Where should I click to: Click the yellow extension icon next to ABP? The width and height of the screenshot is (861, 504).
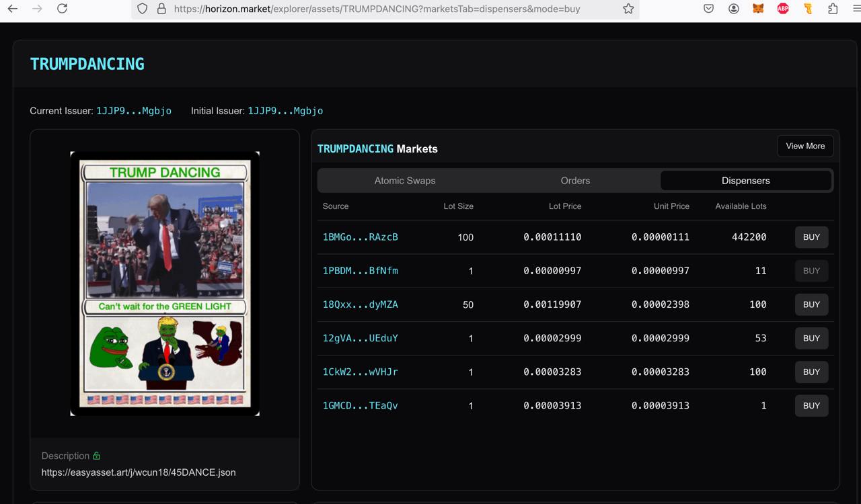808,9
